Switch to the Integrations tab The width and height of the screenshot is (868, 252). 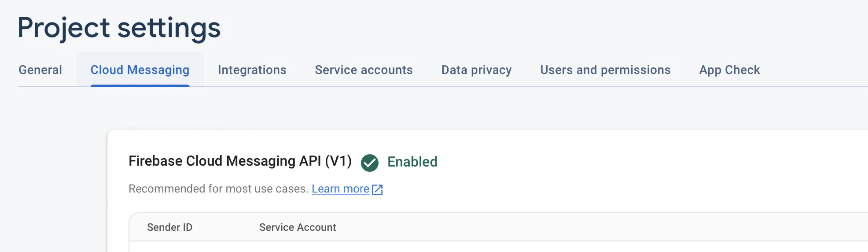tap(252, 70)
